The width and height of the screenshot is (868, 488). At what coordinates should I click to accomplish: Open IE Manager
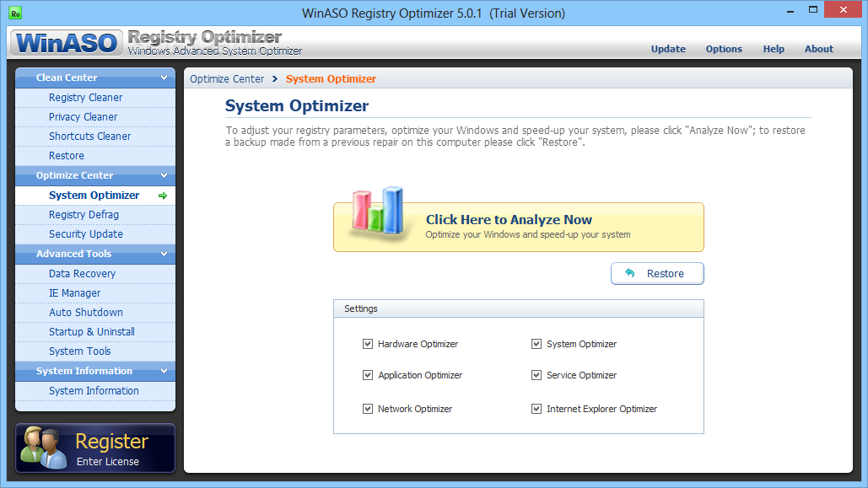point(95,292)
